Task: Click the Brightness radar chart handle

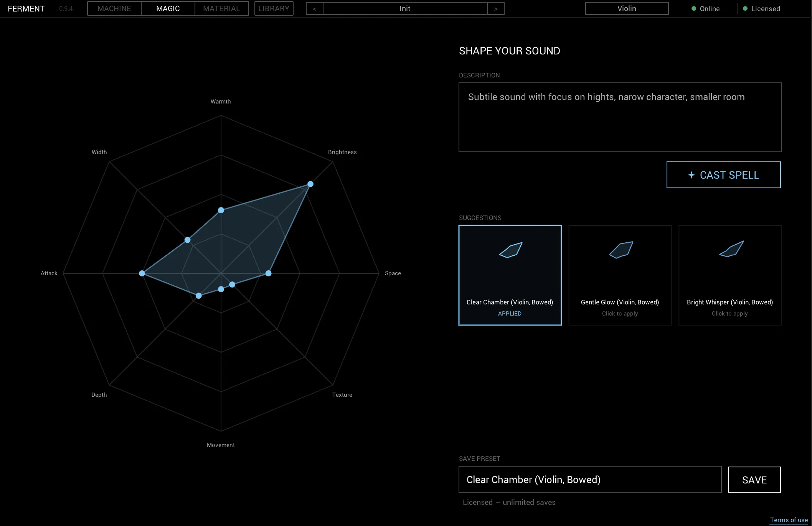Action: point(310,184)
